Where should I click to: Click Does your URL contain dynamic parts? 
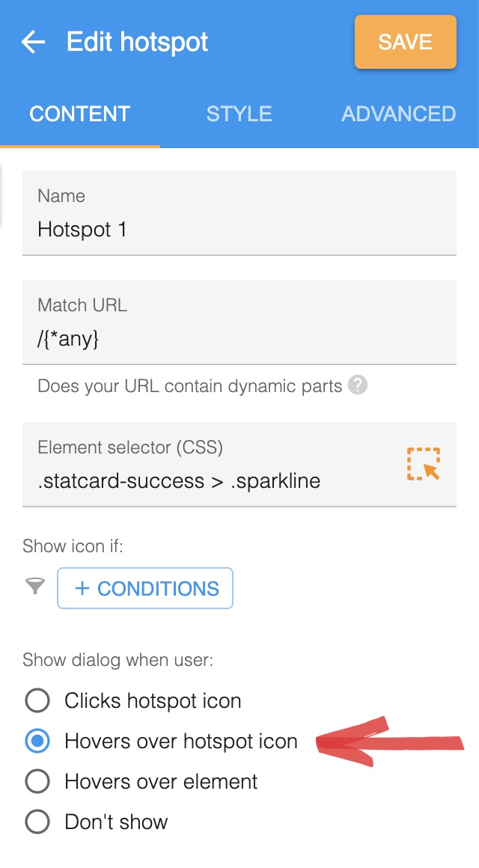click(x=190, y=386)
